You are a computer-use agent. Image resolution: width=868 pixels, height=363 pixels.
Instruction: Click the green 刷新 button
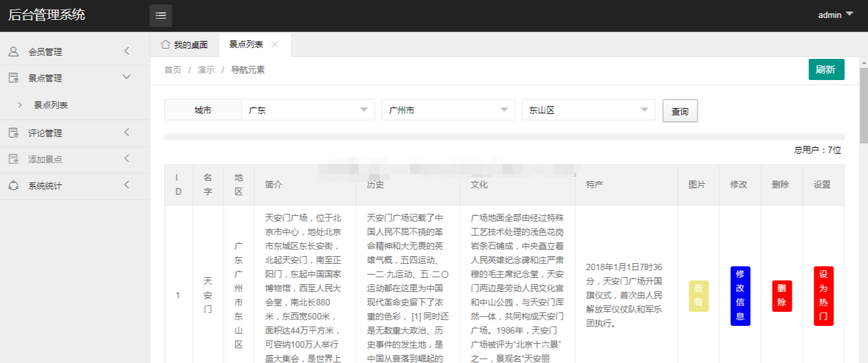(x=826, y=69)
